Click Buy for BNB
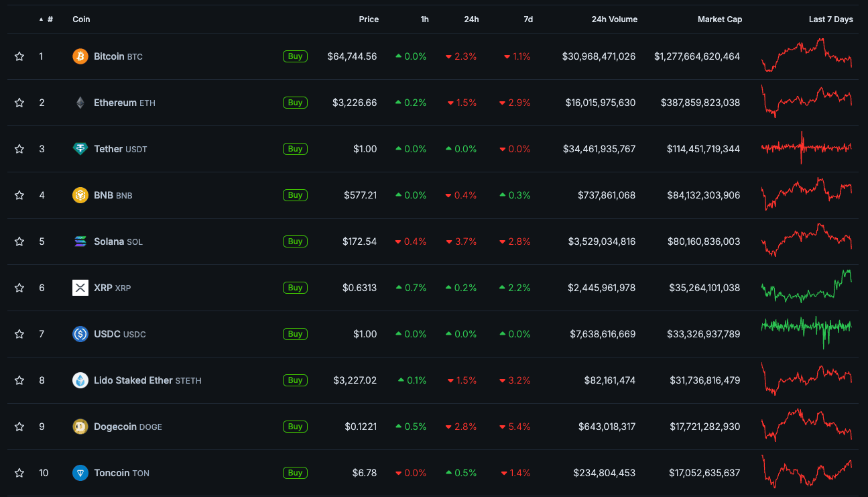The image size is (868, 497). tap(295, 195)
